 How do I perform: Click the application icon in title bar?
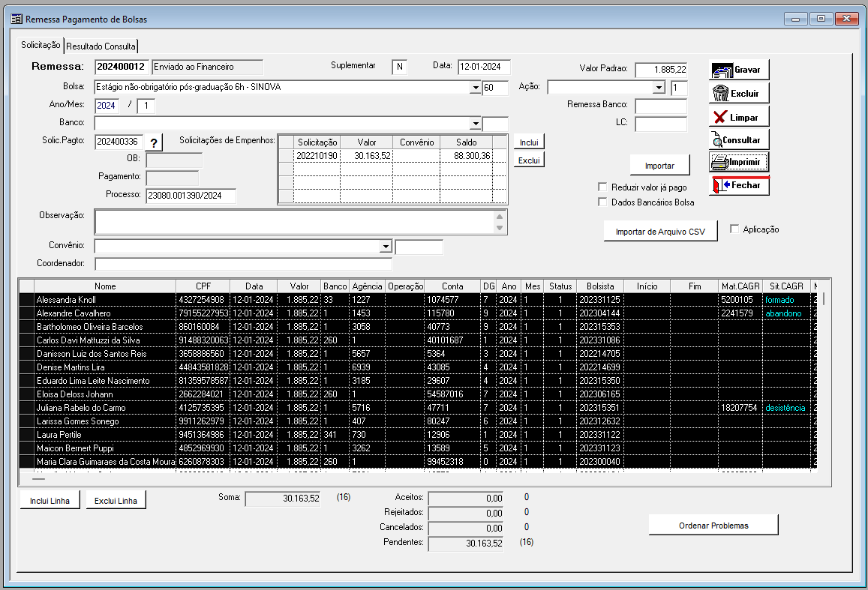point(16,19)
